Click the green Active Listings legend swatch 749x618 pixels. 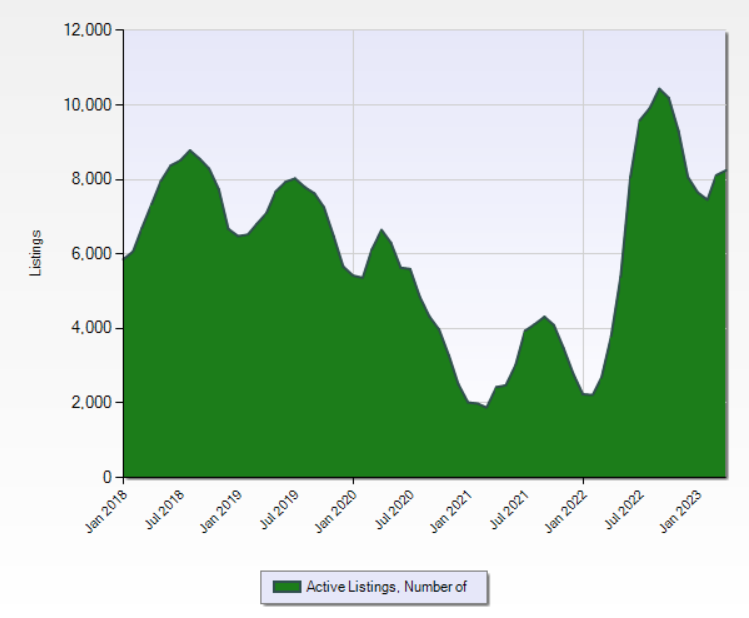tap(286, 587)
